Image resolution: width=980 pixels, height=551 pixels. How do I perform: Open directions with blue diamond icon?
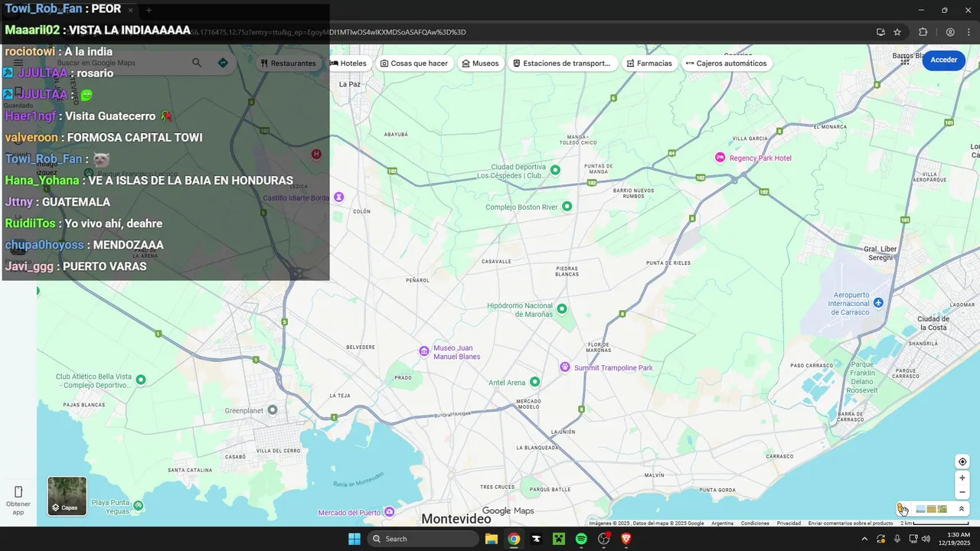click(223, 63)
